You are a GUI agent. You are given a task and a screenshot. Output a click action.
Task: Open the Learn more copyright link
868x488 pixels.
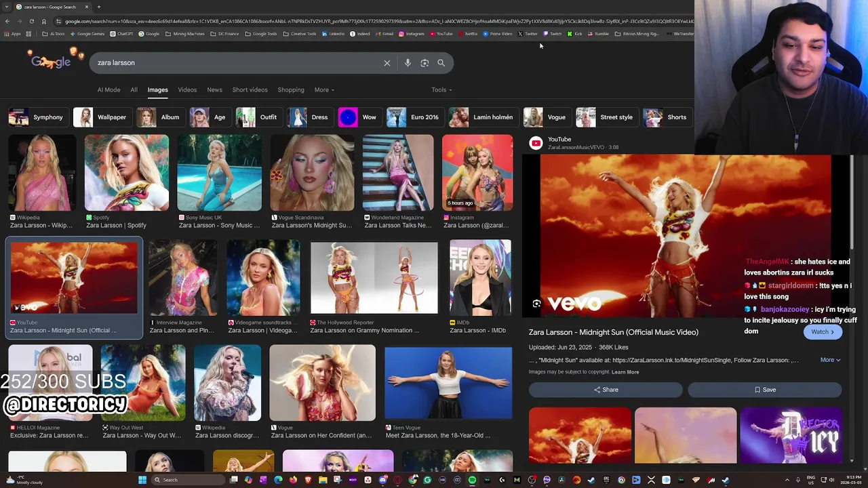tap(625, 372)
